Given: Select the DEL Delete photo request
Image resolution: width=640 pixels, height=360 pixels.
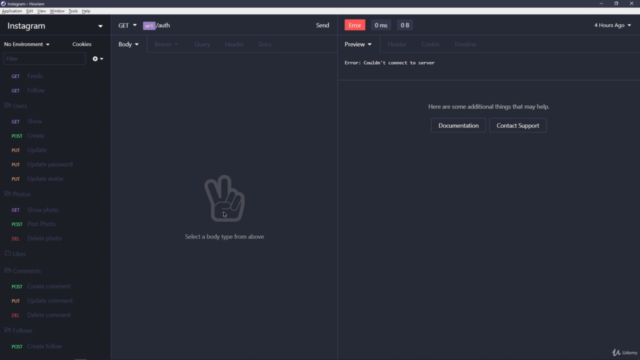Looking at the screenshot, I should coord(55,238).
